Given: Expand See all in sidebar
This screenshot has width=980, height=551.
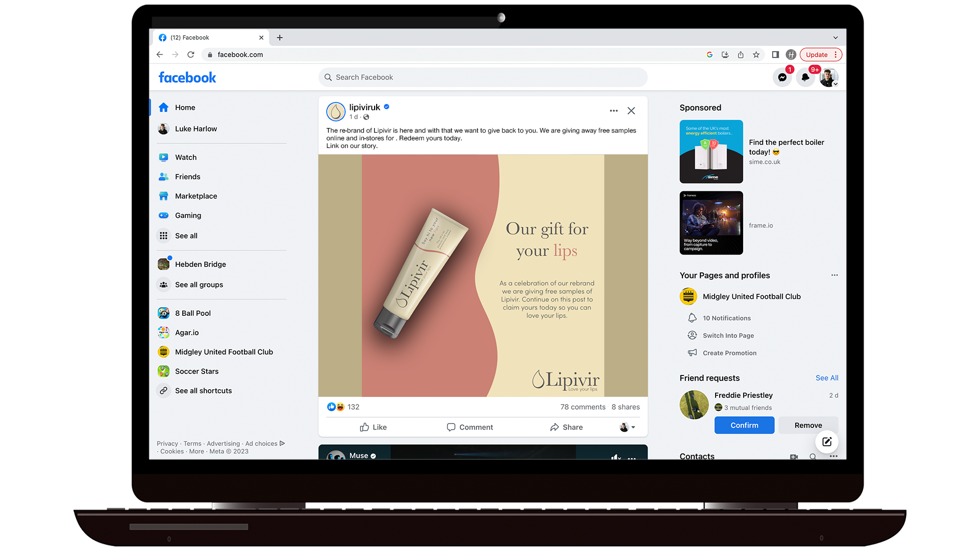Looking at the screenshot, I should pyautogui.click(x=186, y=236).
